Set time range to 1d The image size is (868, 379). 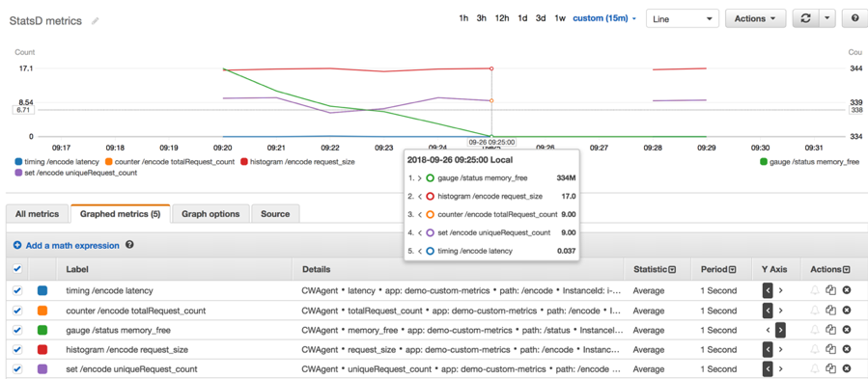click(522, 18)
